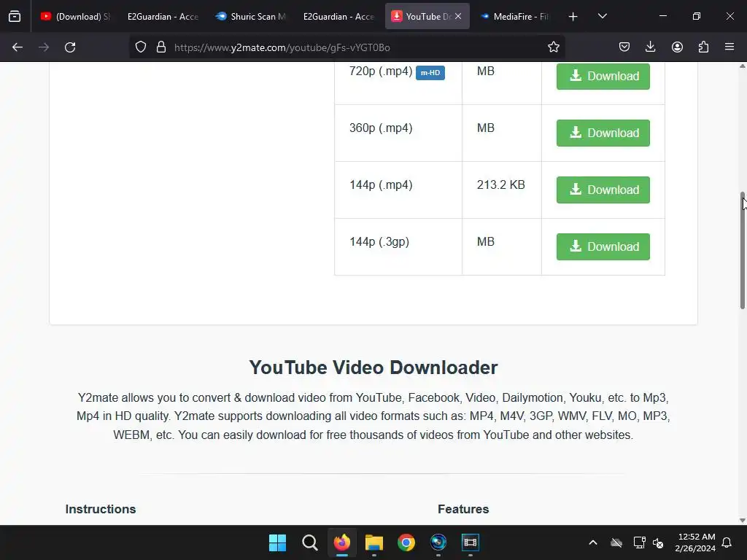Open File Explorer from taskbar
747x560 pixels.
coord(374,542)
